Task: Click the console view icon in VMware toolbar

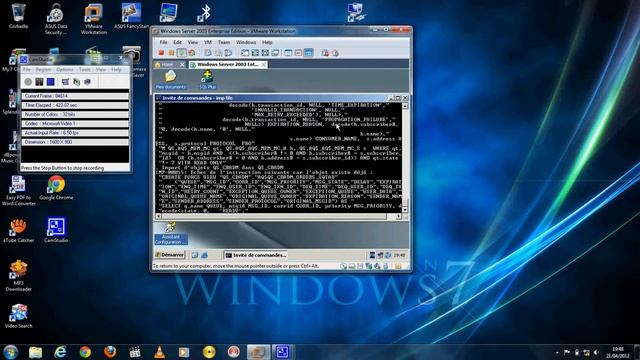Action: coord(288,53)
